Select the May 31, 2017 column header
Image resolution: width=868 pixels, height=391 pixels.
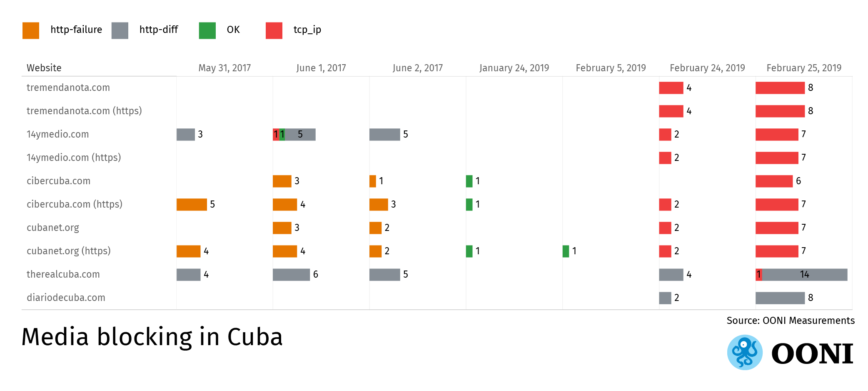[x=224, y=68]
